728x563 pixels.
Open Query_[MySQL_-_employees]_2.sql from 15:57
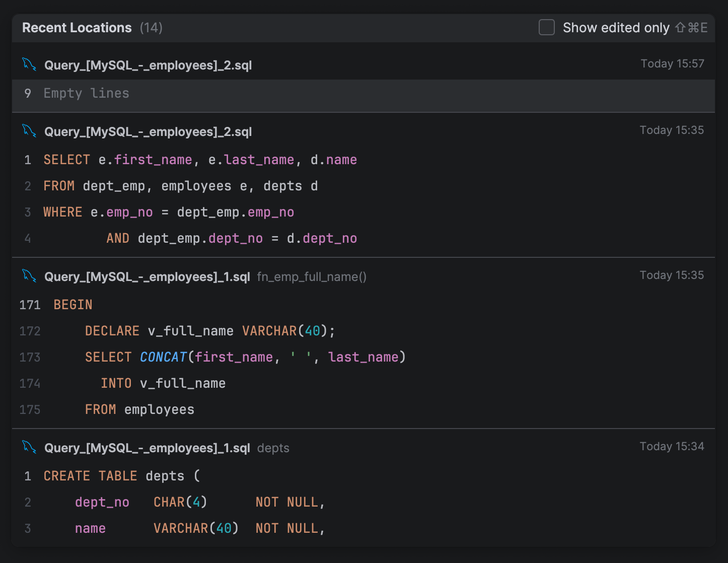tap(148, 65)
